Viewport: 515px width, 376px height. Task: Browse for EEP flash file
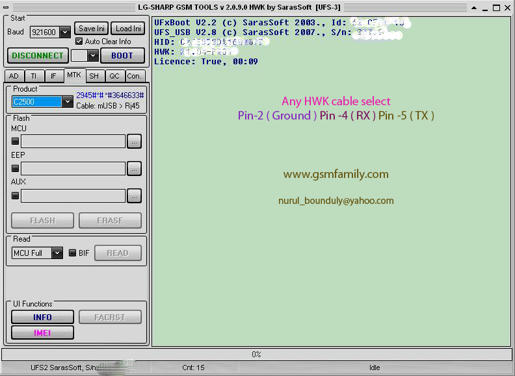point(134,168)
